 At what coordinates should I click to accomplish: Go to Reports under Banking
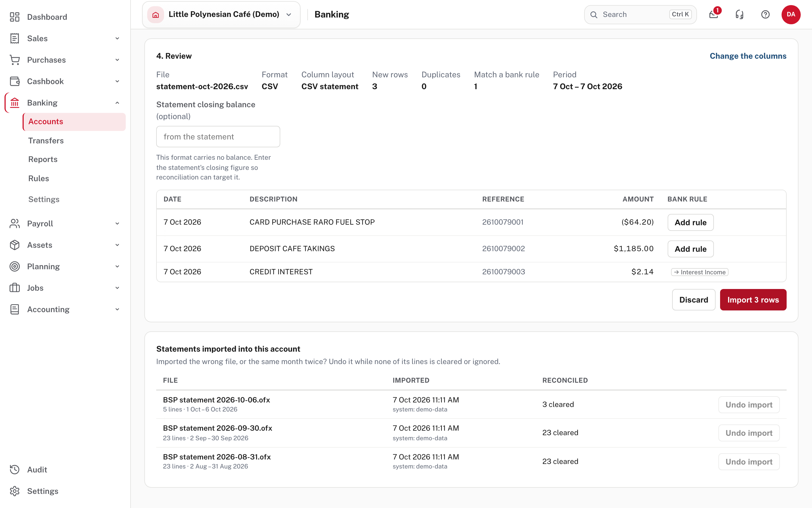[x=43, y=159]
